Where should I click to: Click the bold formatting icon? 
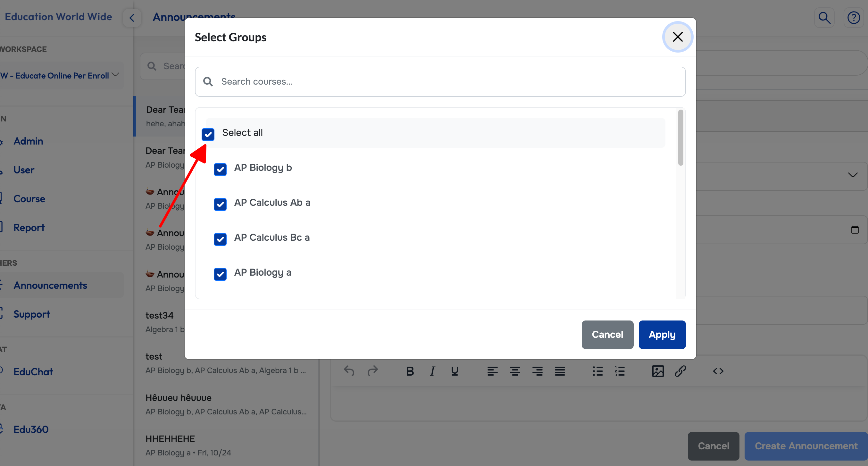coord(410,371)
